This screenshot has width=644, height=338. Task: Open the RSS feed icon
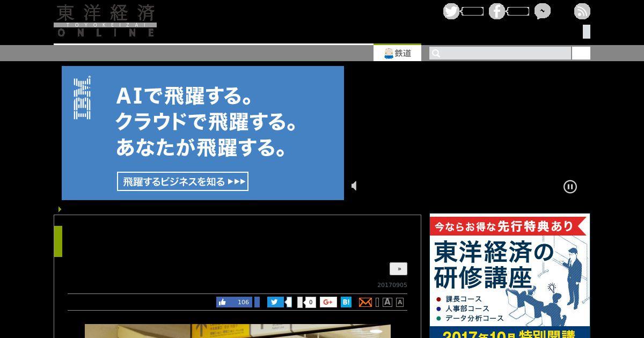(582, 11)
